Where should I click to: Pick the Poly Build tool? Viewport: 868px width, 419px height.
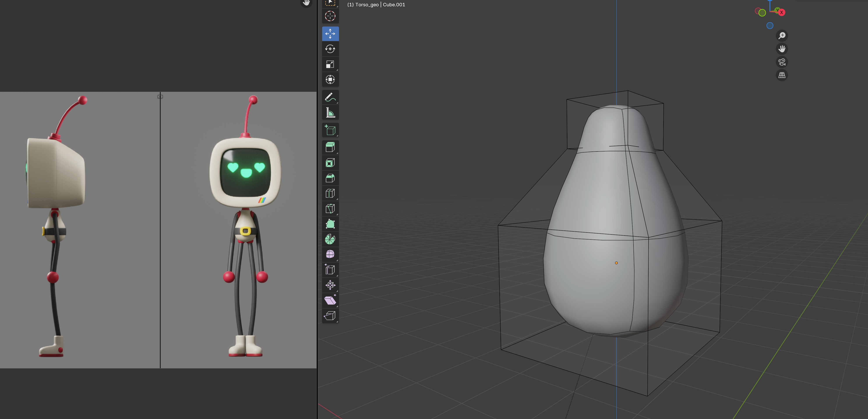330,224
